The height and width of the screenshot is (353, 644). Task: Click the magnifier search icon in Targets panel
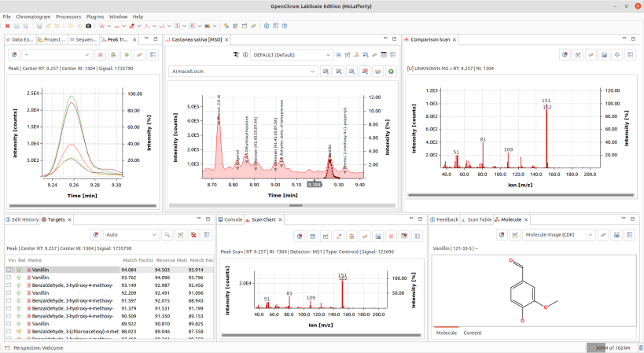coord(167,235)
